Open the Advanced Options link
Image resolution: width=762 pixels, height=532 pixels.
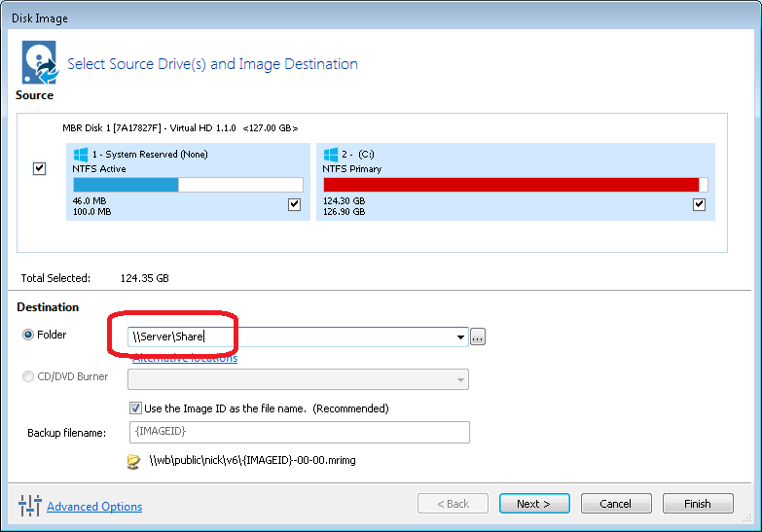pyautogui.click(x=94, y=507)
